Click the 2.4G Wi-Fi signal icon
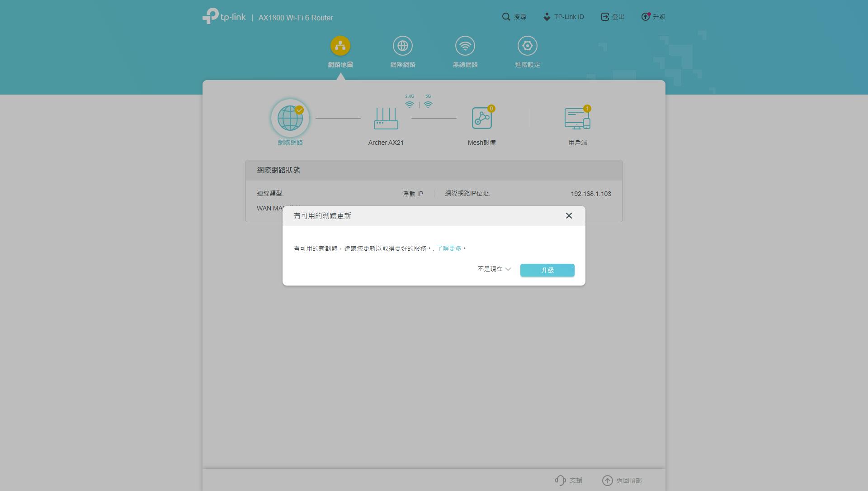The width and height of the screenshot is (868, 491). tap(410, 105)
